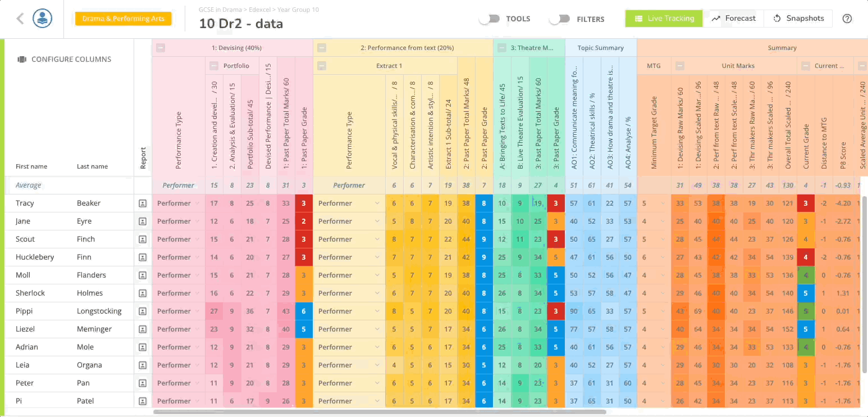Switch to the Forecast tab

pos(734,19)
